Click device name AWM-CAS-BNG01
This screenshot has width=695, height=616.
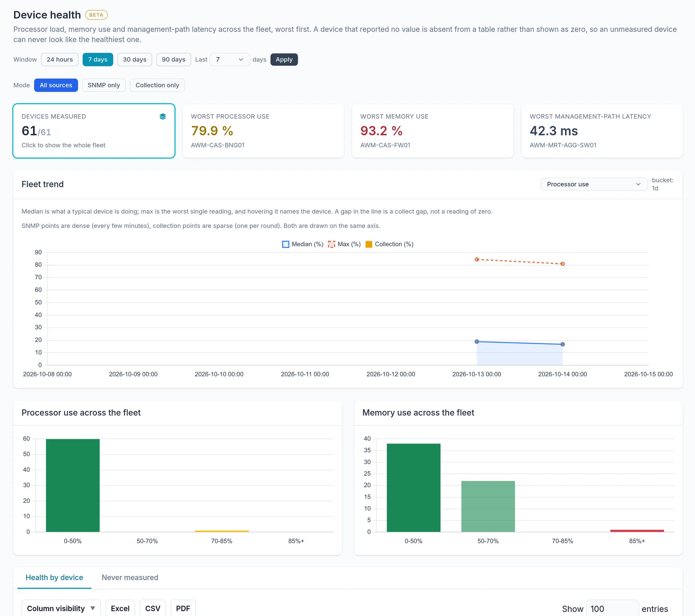pos(218,145)
